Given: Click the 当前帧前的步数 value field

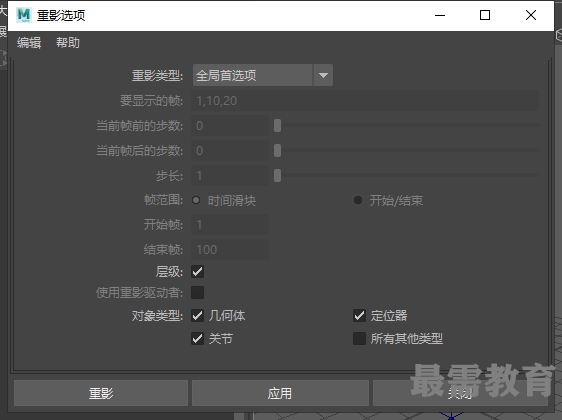Looking at the screenshot, I should [230, 125].
